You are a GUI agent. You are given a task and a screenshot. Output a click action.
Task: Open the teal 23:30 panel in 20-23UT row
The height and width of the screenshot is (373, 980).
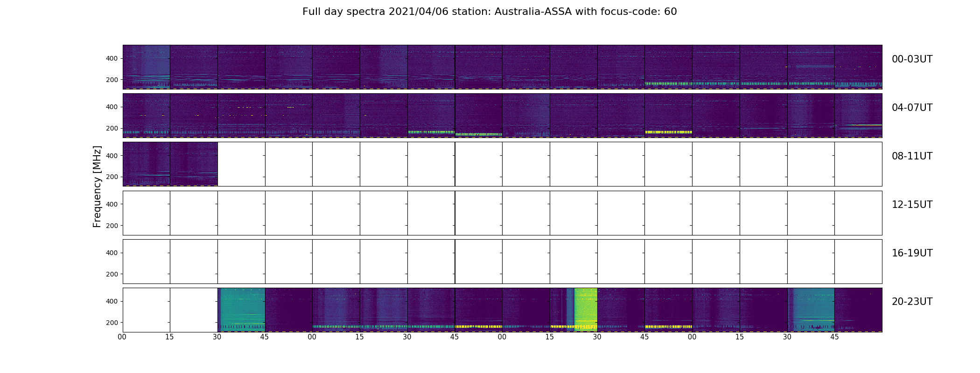pyautogui.click(x=811, y=310)
